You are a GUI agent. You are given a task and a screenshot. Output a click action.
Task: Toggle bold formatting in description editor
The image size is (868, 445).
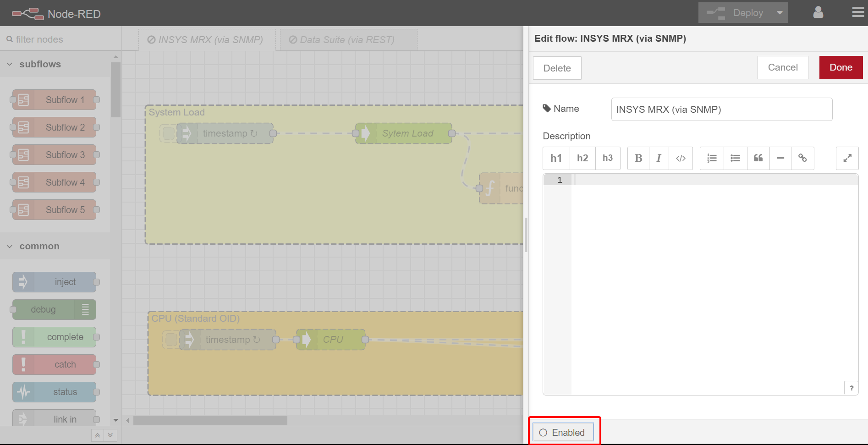[638, 158]
